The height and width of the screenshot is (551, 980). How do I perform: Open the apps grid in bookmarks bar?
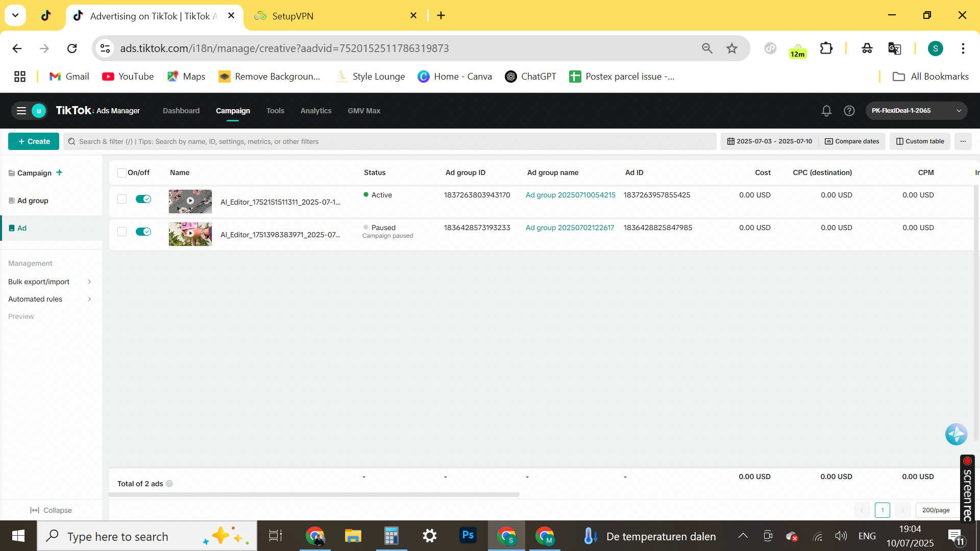click(20, 77)
